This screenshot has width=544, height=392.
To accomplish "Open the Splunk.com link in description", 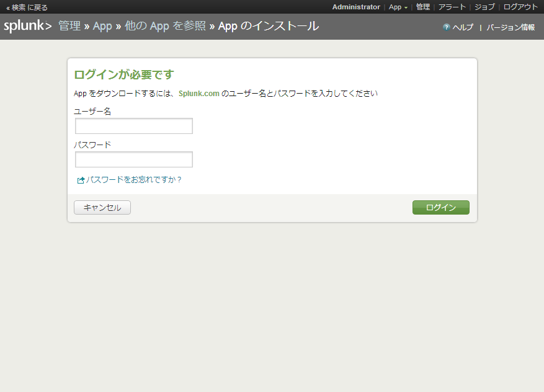I will point(198,93).
